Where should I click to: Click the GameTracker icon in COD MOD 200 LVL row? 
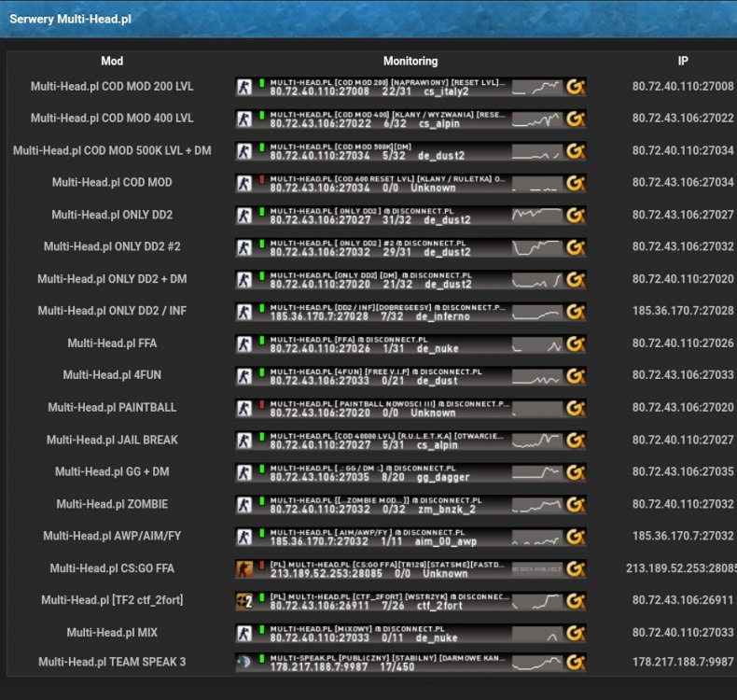[576, 88]
